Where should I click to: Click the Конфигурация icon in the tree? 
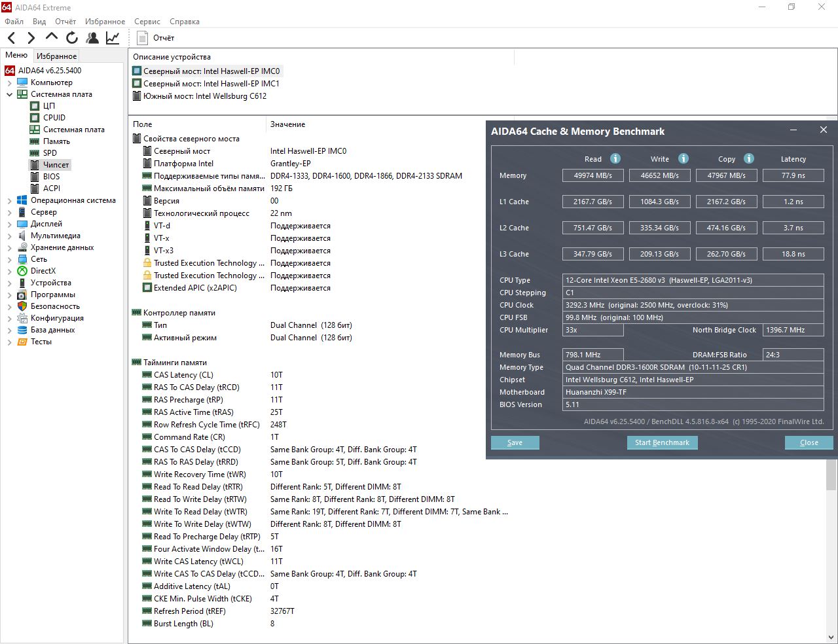(22, 318)
